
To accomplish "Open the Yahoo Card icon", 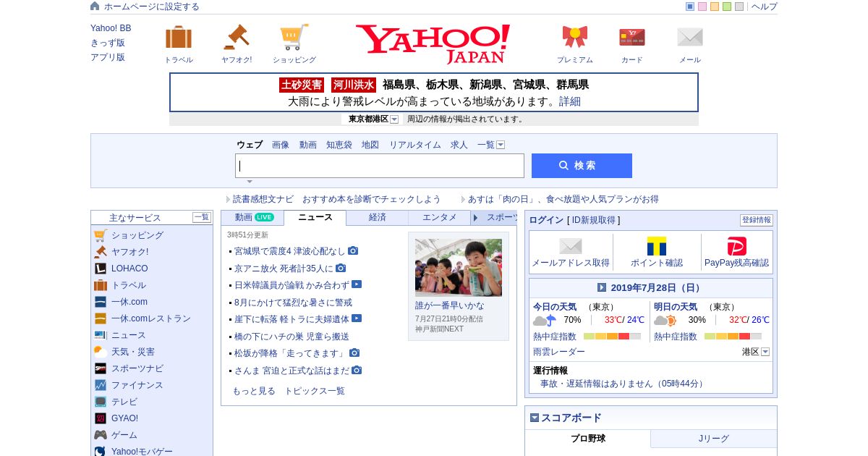I will (632, 37).
